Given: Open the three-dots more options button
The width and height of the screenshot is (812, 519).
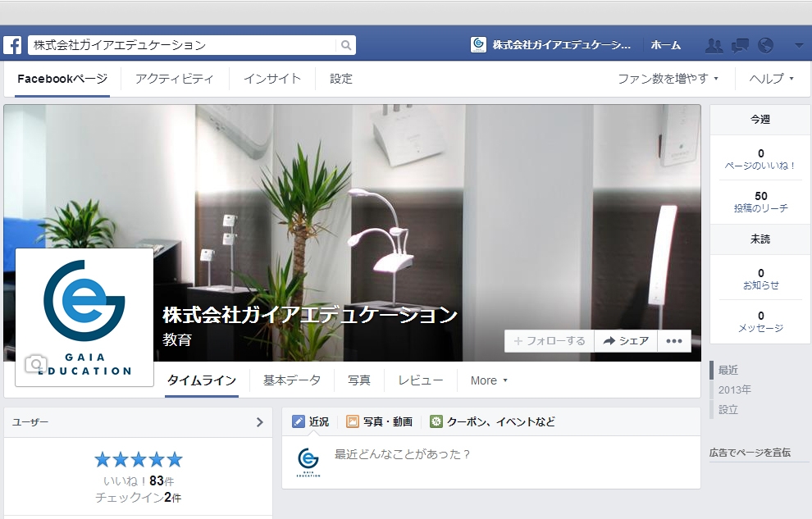Looking at the screenshot, I should point(673,341).
